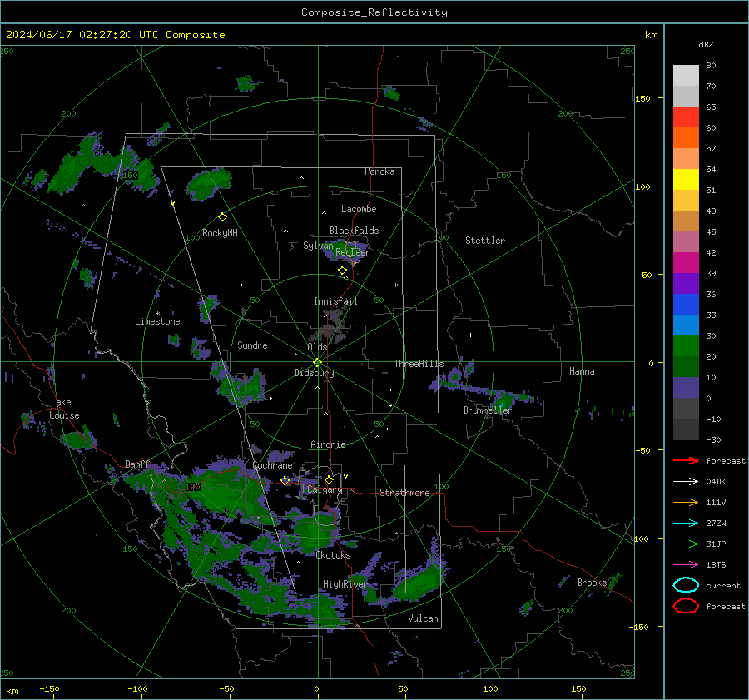Image resolution: width=749 pixels, height=700 pixels.
Task: Click the 42 dBZ pink color swatch
Action: [x=686, y=242]
